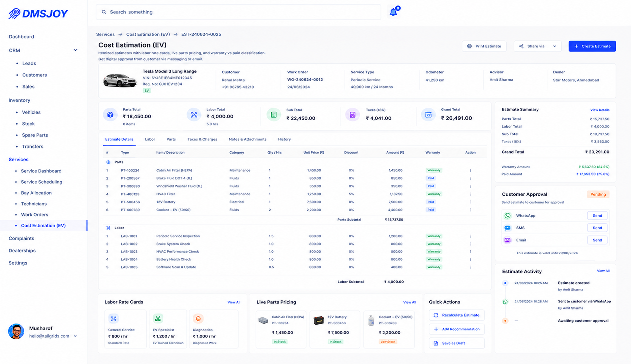
Task: Send the estimate via WhatsApp
Action: point(597,216)
